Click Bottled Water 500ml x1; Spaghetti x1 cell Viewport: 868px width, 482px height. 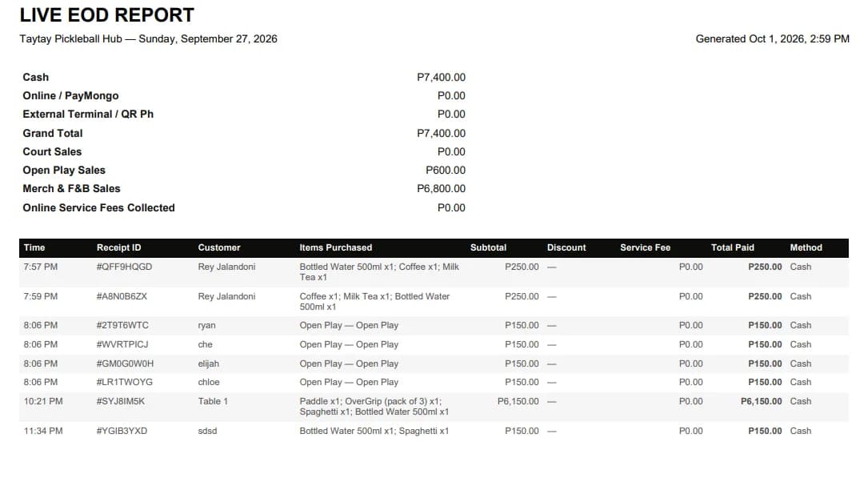(x=374, y=431)
